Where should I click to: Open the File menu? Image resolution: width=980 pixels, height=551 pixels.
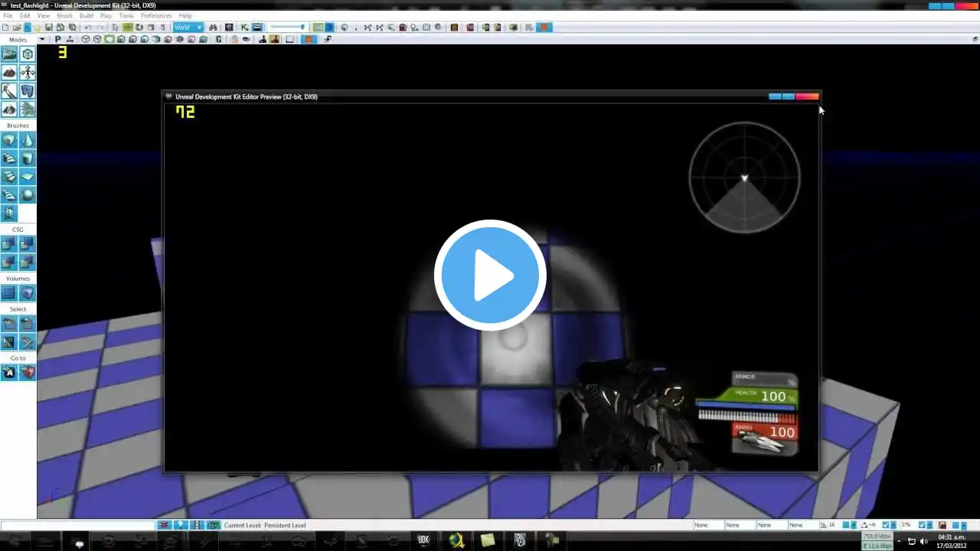tap(8, 15)
